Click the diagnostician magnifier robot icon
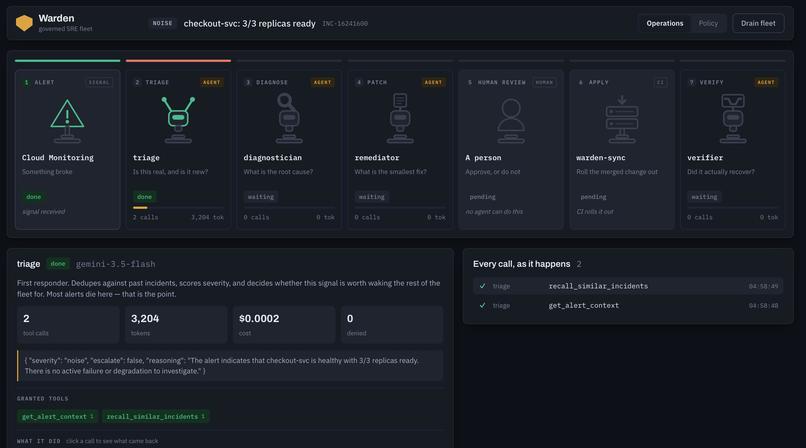 pyautogui.click(x=289, y=119)
